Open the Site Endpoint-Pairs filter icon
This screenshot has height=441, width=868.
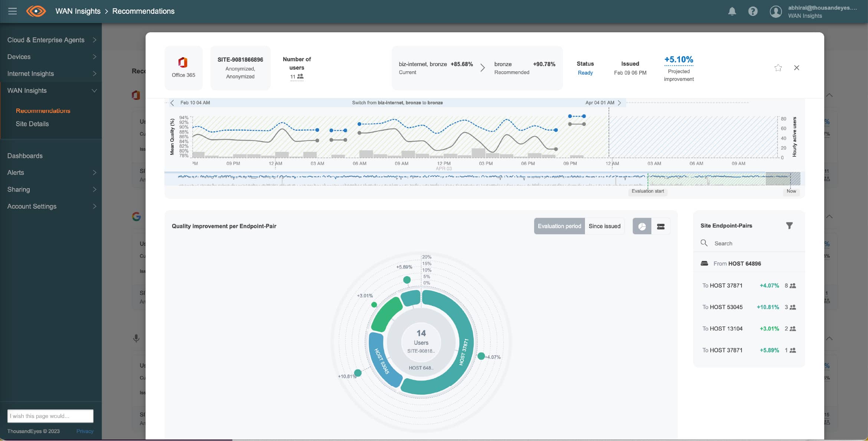pyautogui.click(x=789, y=226)
